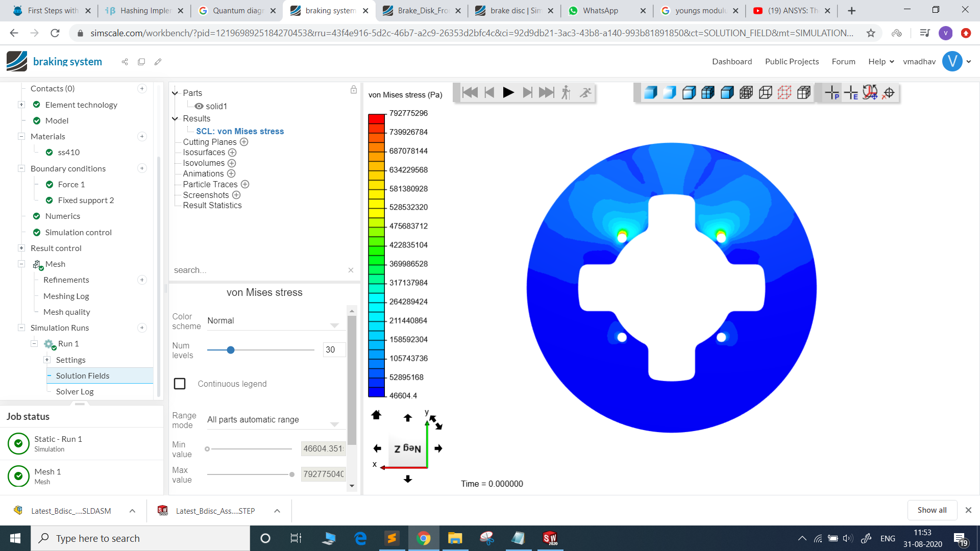
Task: Click the point picking P crosshair tool
Action: [832, 92]
